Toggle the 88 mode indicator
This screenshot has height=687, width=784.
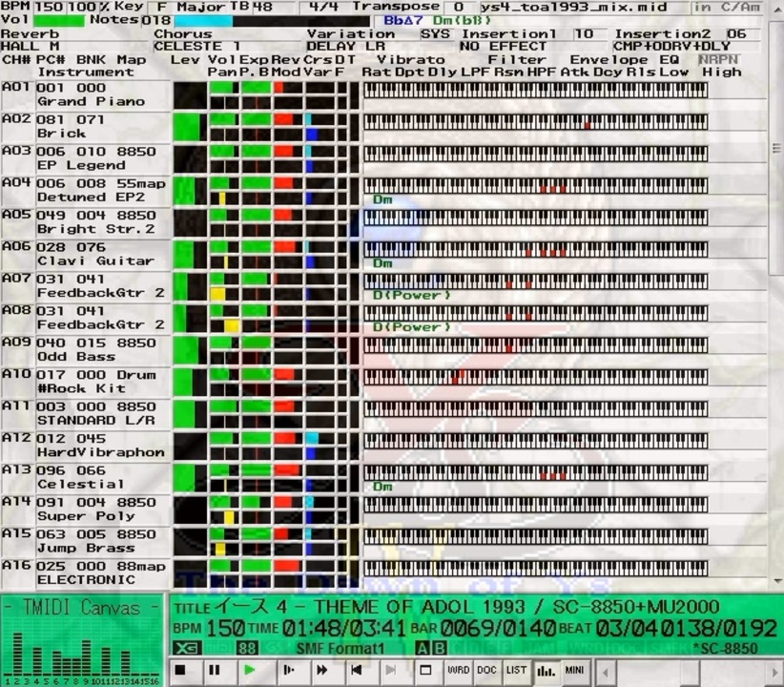(247, 649)
